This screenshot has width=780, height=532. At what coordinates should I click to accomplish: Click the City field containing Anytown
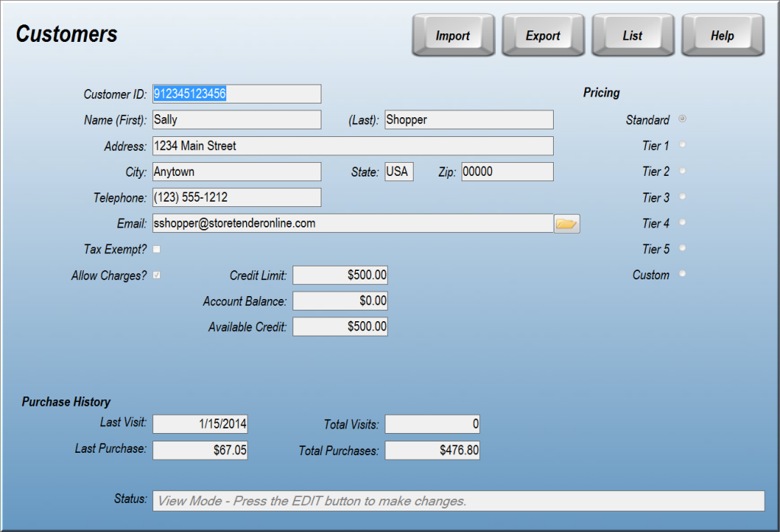click(237, 171)
